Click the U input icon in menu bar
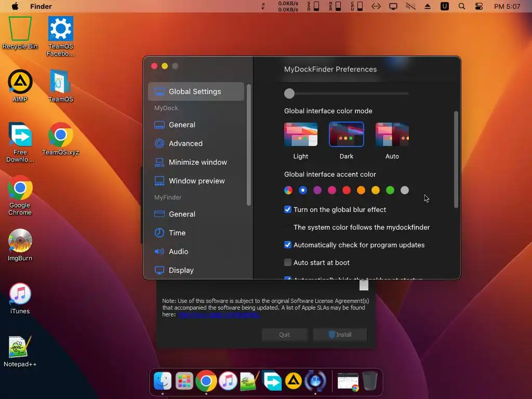Screen dimensions: 532x399 445,6
